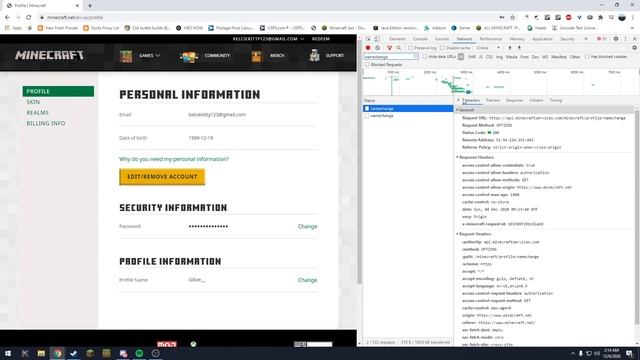Filter requests by XHR type
The width and height of the screenshot is (640, 360).
[x=472, y=57]
